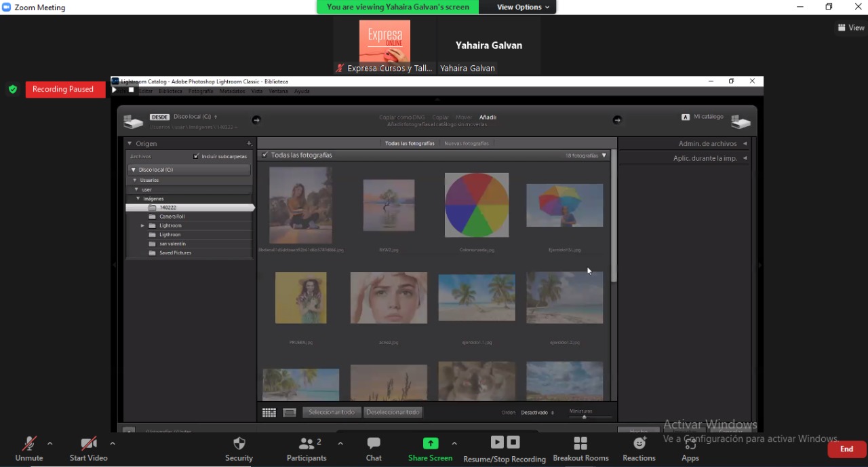Open the Disco local (C:) source dropdown

pos(195,117)
